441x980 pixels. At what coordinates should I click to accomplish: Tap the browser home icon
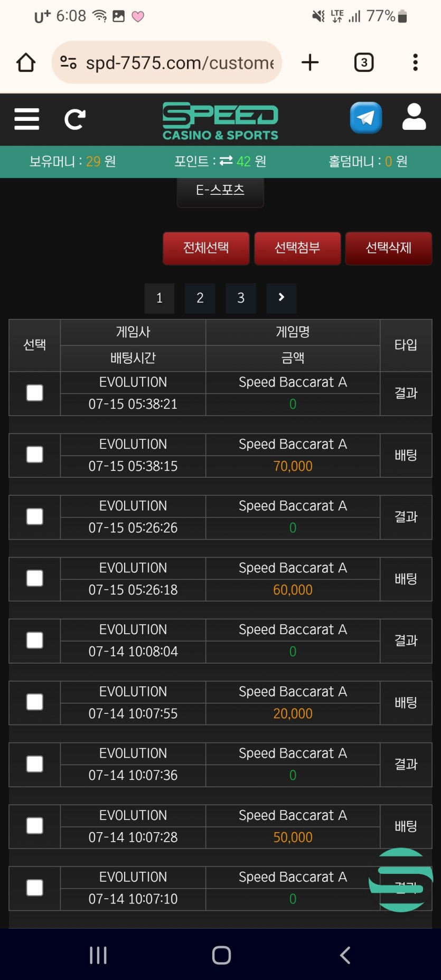tap(26, 63)
